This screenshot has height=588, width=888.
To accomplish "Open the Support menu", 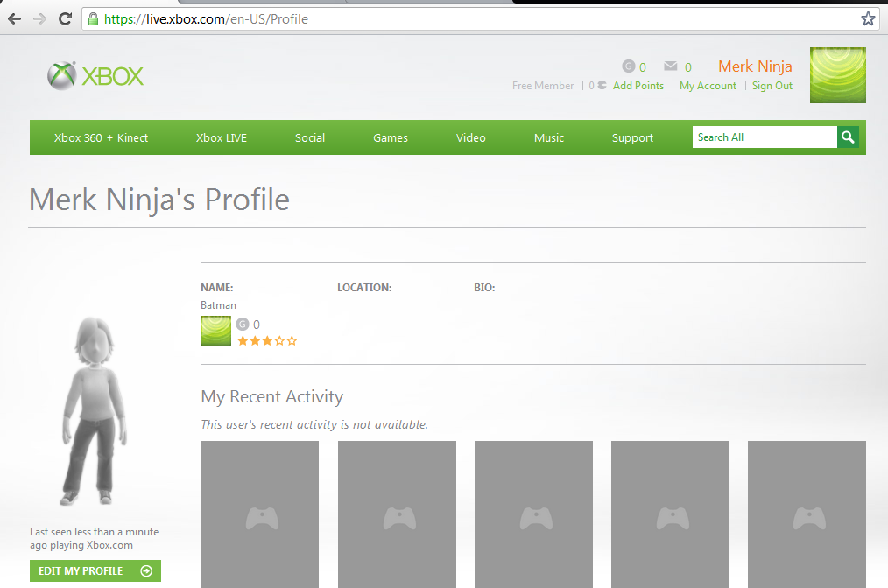I will [x=632, y=138].
